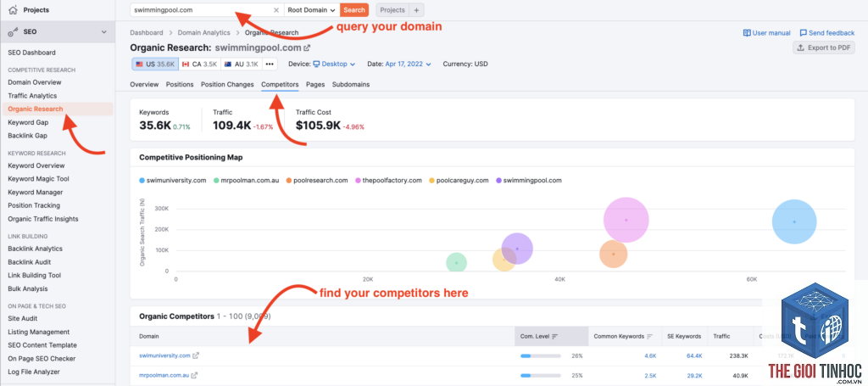Select the AU 3.1K database

point(242,64)
